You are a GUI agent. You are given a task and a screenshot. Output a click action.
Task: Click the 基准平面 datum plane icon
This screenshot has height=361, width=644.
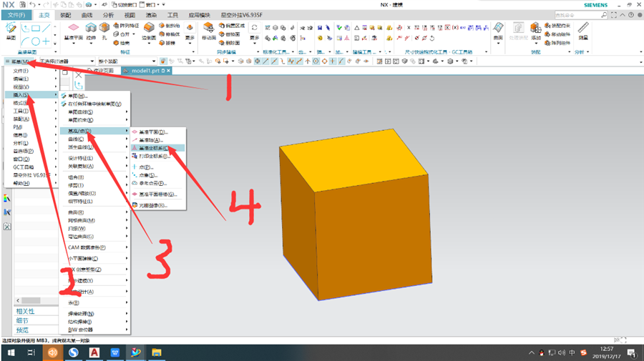[x=74, y=28]
